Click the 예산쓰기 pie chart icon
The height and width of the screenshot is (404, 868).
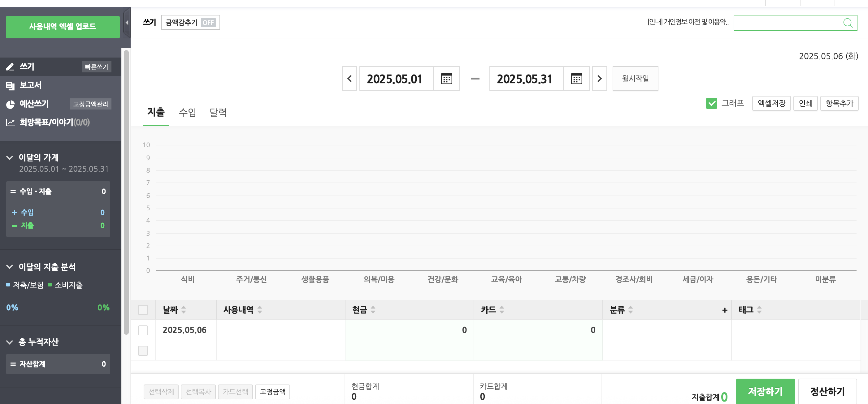[10, 104]
